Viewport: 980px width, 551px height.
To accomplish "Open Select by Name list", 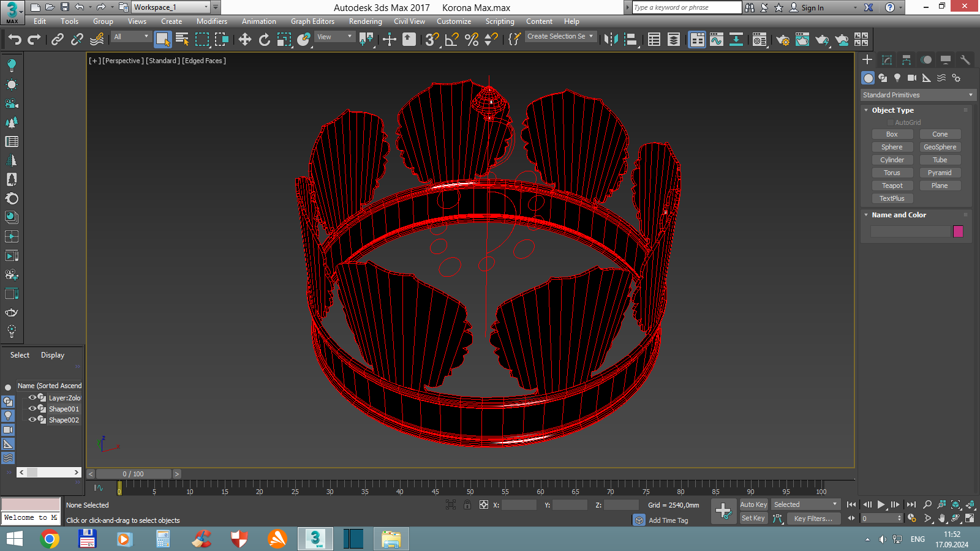I will [x=182, y=40].
